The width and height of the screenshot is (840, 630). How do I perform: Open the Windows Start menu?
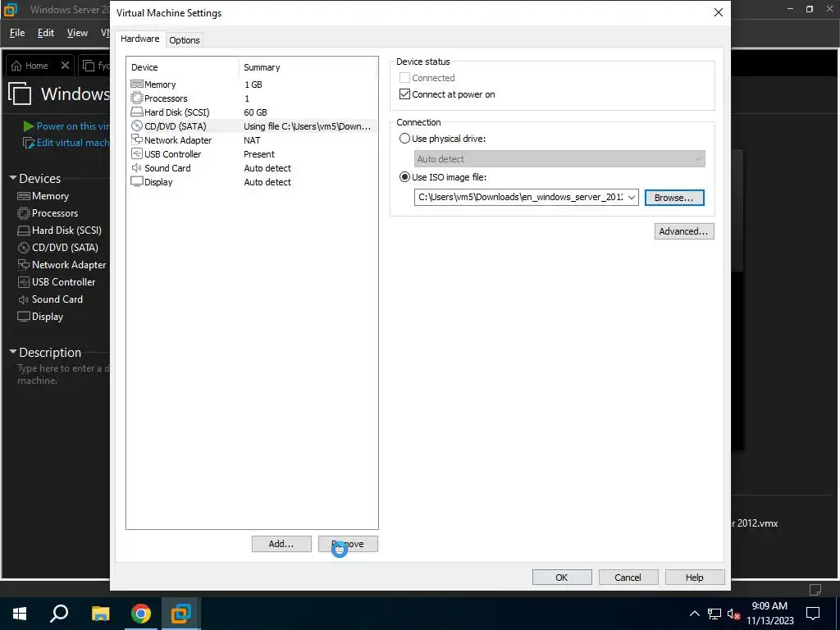pyautogui.click(x=20, y=614)
